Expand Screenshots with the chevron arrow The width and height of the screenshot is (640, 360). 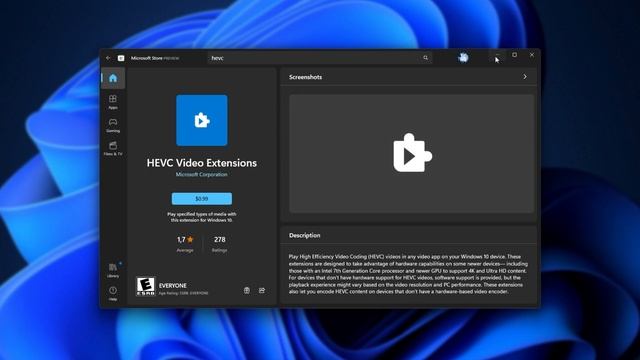pyautogui.click(x=525, y=77)
